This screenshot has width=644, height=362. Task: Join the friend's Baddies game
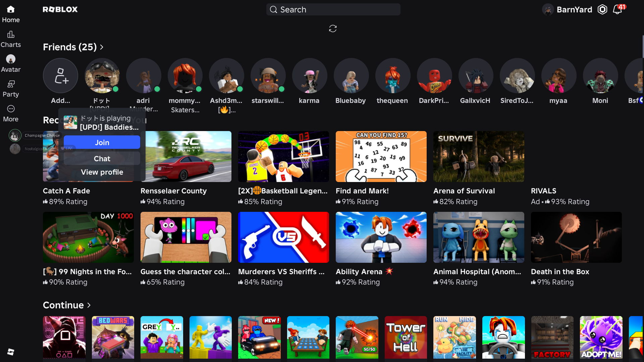[x=102, y=142]
